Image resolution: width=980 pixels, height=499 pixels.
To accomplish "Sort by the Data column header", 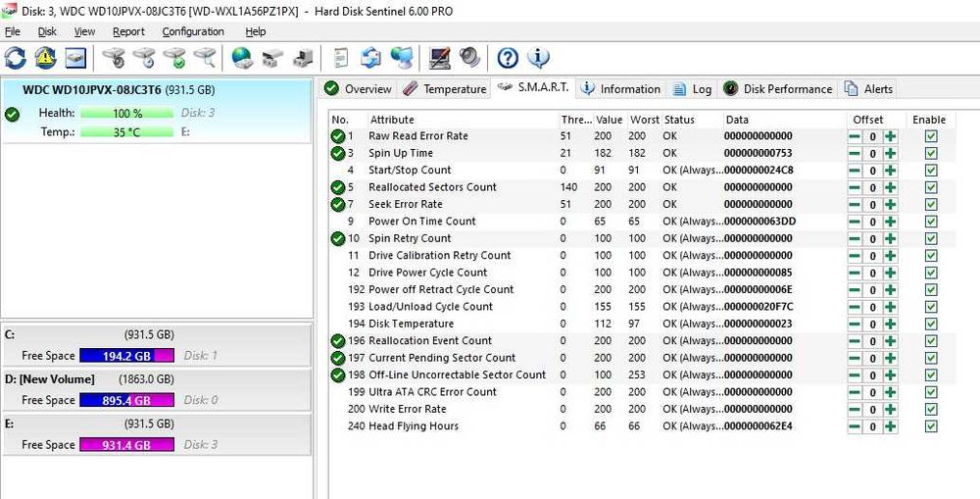I will pos(785,120).
